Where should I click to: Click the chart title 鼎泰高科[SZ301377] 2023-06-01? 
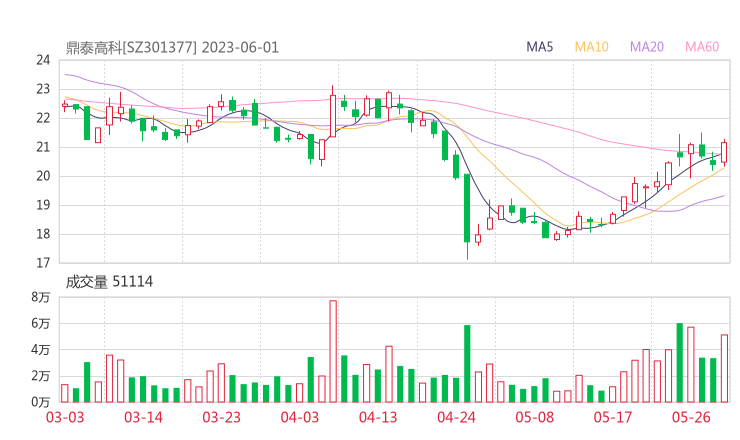(172, 48)
